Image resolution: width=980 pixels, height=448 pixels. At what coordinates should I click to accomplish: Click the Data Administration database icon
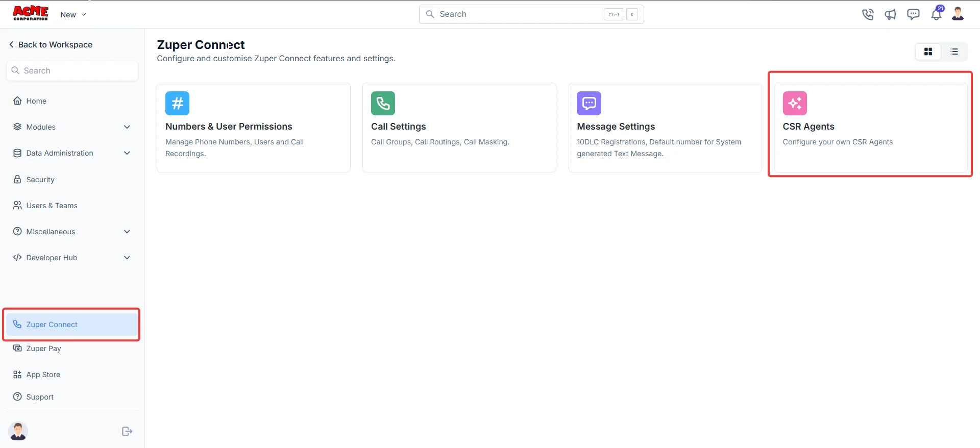tap(17, 153)
